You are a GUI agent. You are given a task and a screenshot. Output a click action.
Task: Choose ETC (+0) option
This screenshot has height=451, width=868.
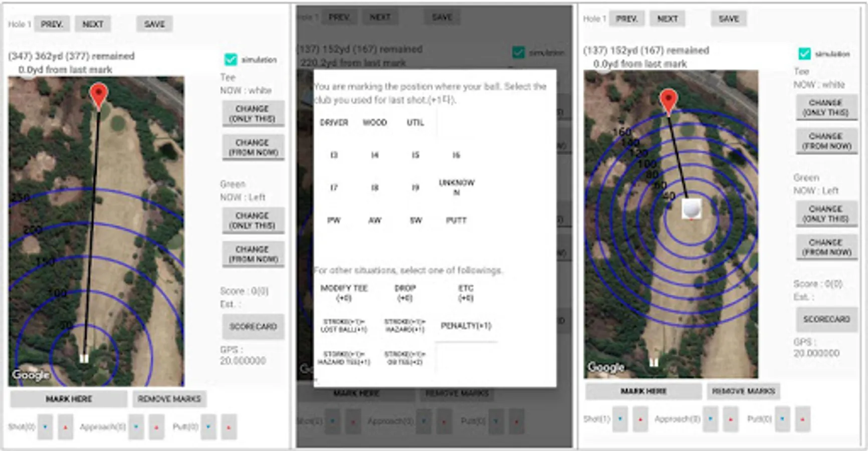[466, 293]
